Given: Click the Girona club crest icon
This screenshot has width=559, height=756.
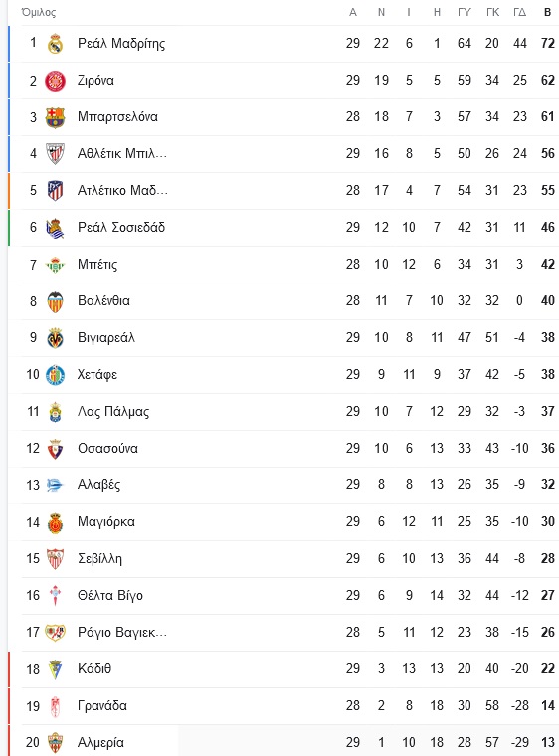Looking at the screenshot, I should click(55, 81).
